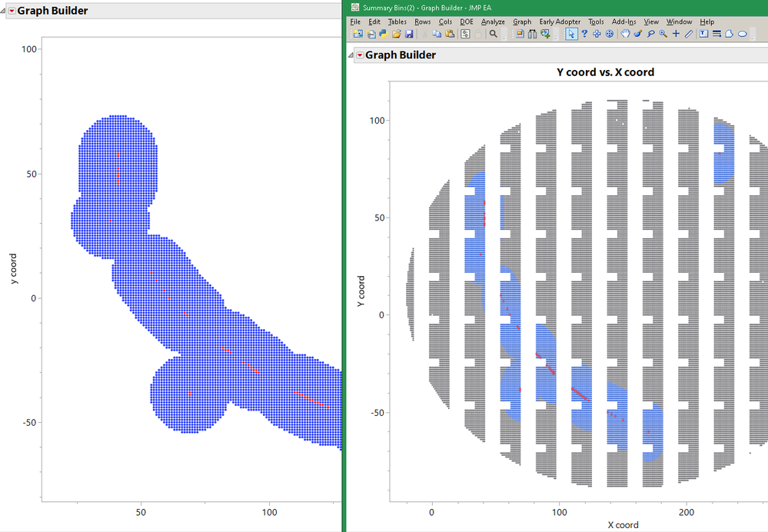Select the fat-plus Selection tool
Image resolution: width=768 pixels, height=532 pixels.
coord(597,34)
